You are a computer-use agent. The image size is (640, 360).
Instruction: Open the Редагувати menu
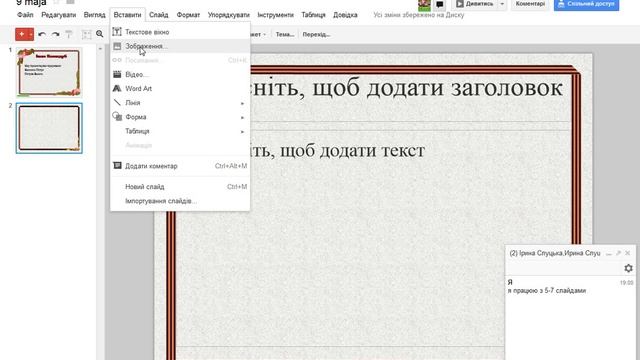point(58,15)
